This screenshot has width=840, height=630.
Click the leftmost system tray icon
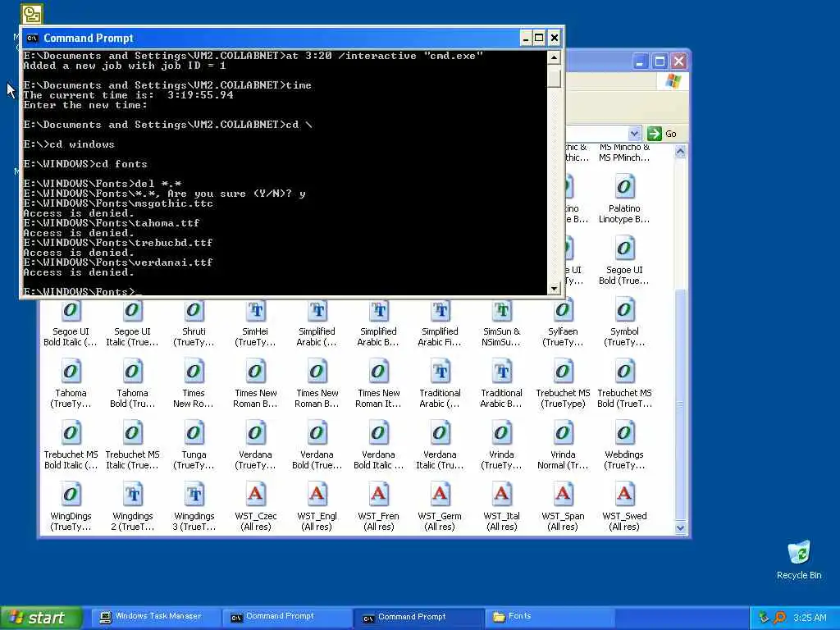click(x=764, y=618)
